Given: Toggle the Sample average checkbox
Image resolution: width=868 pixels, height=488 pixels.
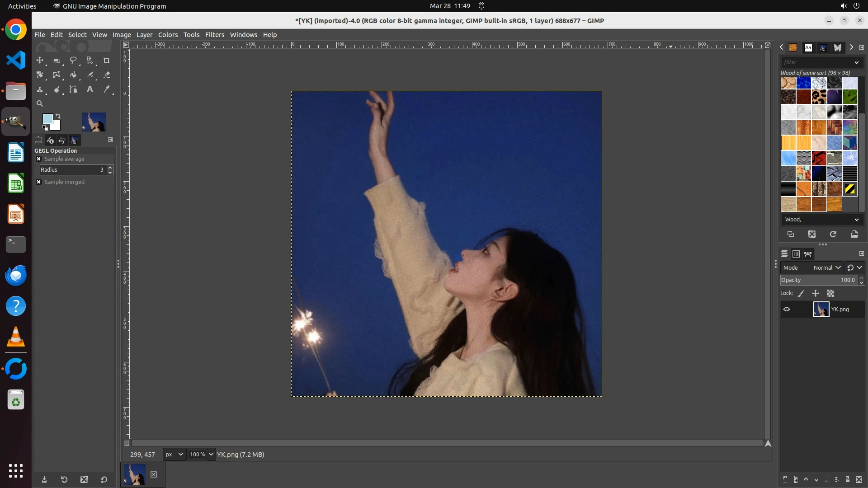Looking at the screenshot, I should (39, 159).
